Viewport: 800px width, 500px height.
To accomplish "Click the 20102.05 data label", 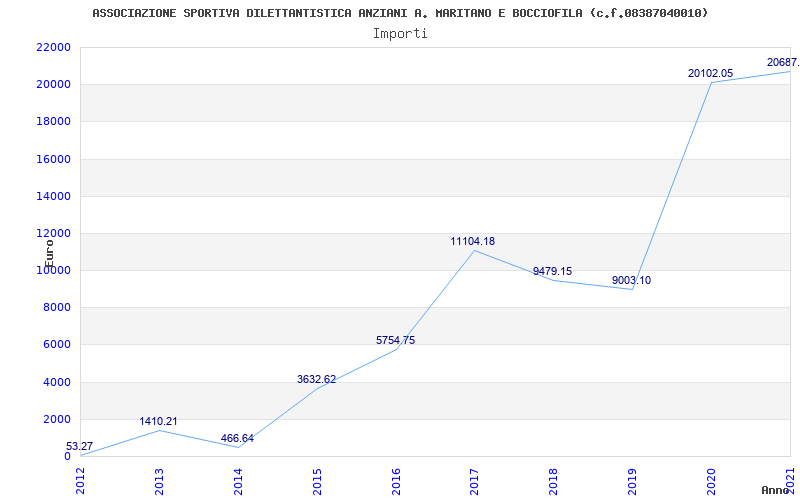I will (x=710, y=73).
